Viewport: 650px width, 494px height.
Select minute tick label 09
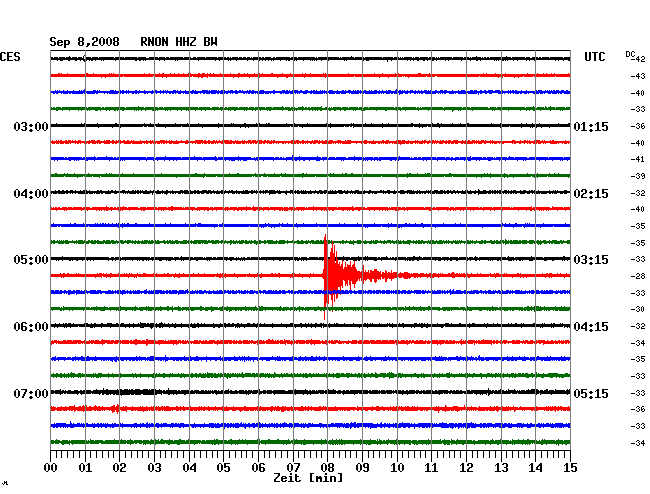coord(362,467)
